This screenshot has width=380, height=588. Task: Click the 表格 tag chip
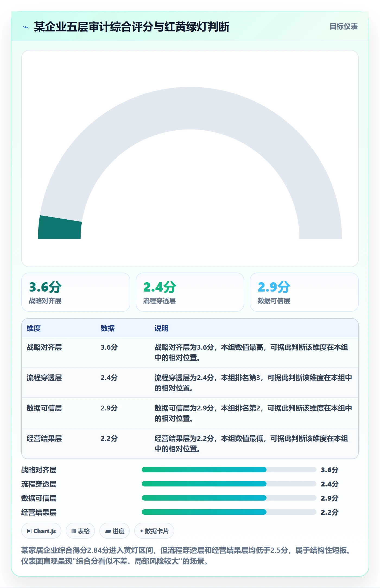[80, 531]
